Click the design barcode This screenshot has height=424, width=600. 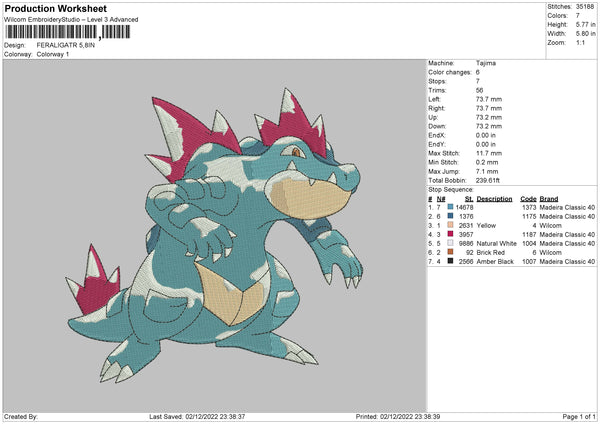pyautogui.click(x=67, y=32)
